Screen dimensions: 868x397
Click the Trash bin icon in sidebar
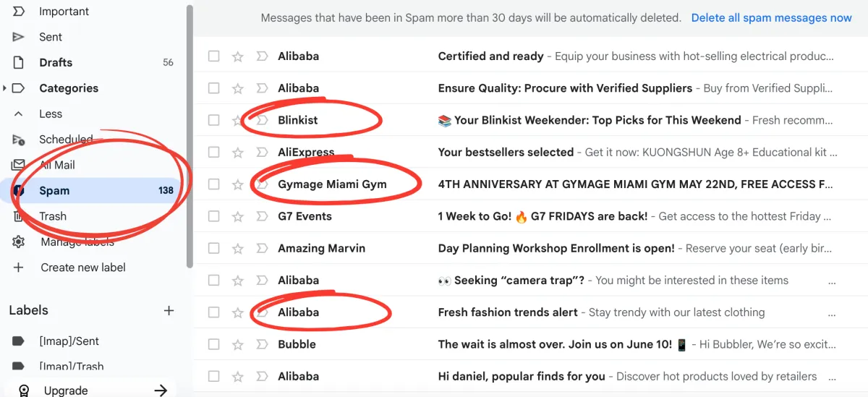click(19, 216)
